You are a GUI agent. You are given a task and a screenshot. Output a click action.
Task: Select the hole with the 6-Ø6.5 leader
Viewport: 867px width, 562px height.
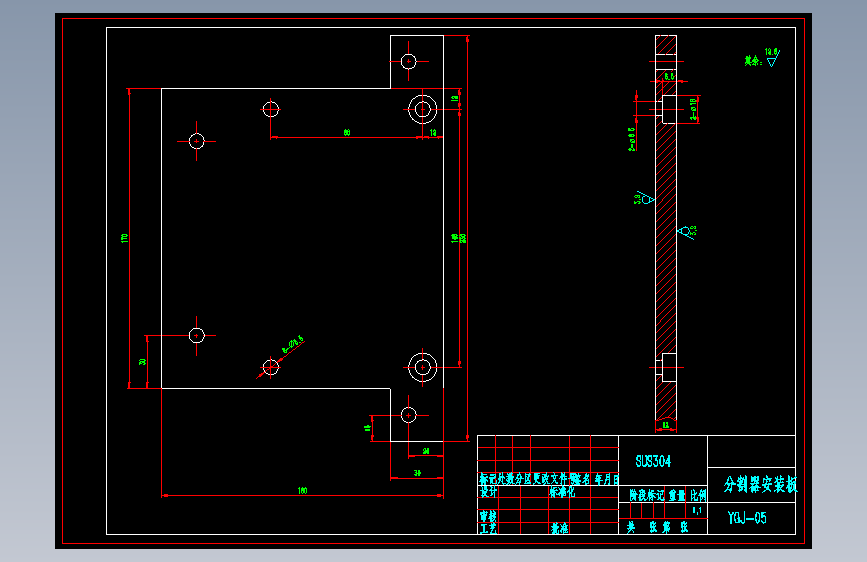pyautogui.click(x=270, y=367)
